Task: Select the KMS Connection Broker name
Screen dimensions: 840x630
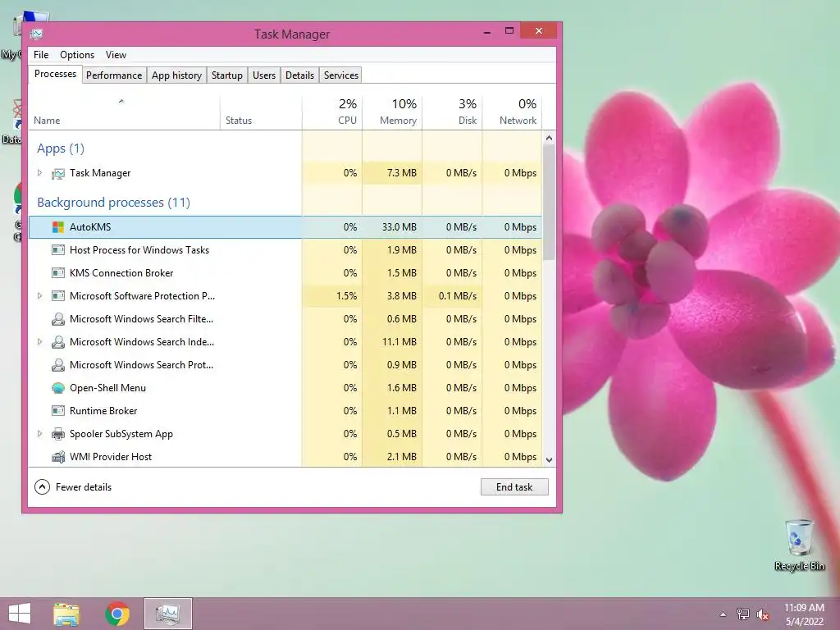Action: point(121,273)
